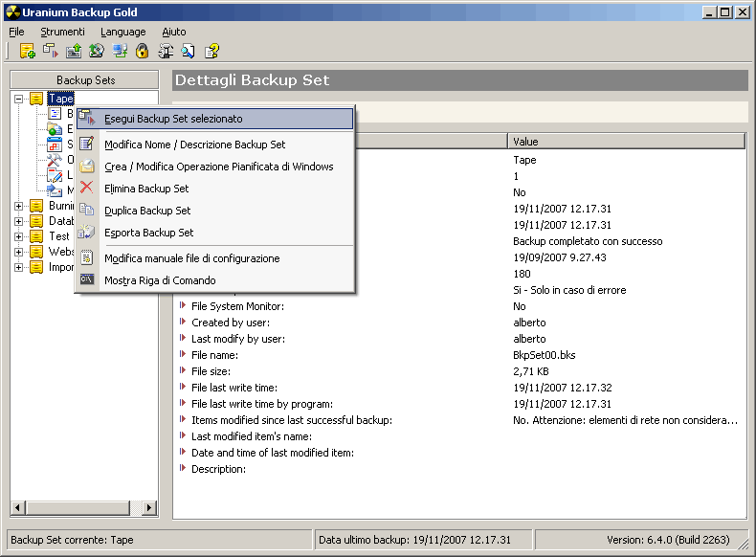Choose Modifica manuale file di configurazione
Viewport: 756px width, 557px height.
point(214,258)
